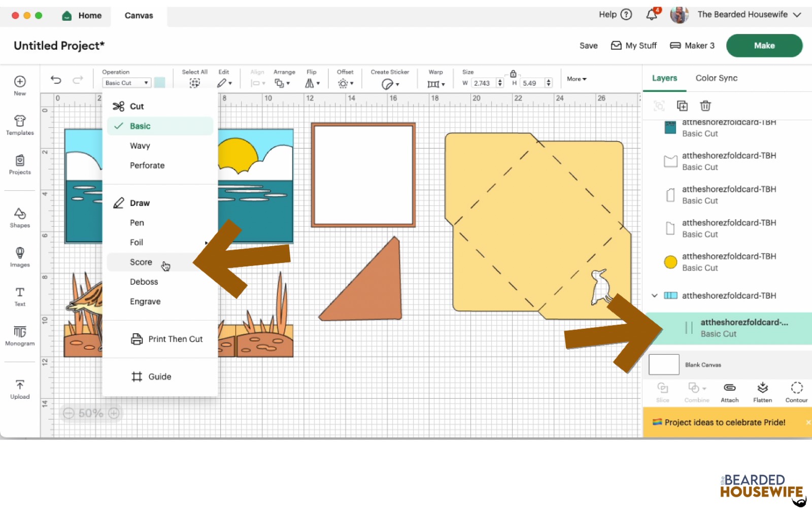Open the Templates panel
Image resolution: width=812 pixels, height=516 pixels.
pos(20,125)
